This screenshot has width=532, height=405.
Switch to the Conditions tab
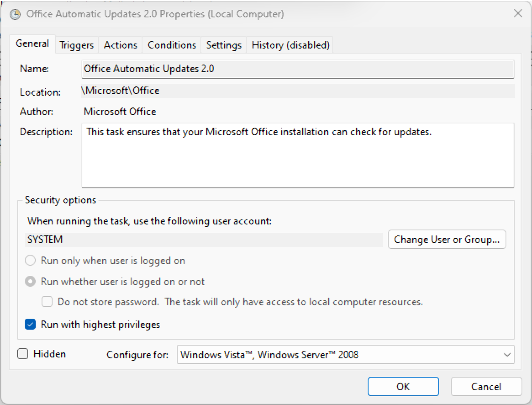pyautogui.click(x=172, y=45)
